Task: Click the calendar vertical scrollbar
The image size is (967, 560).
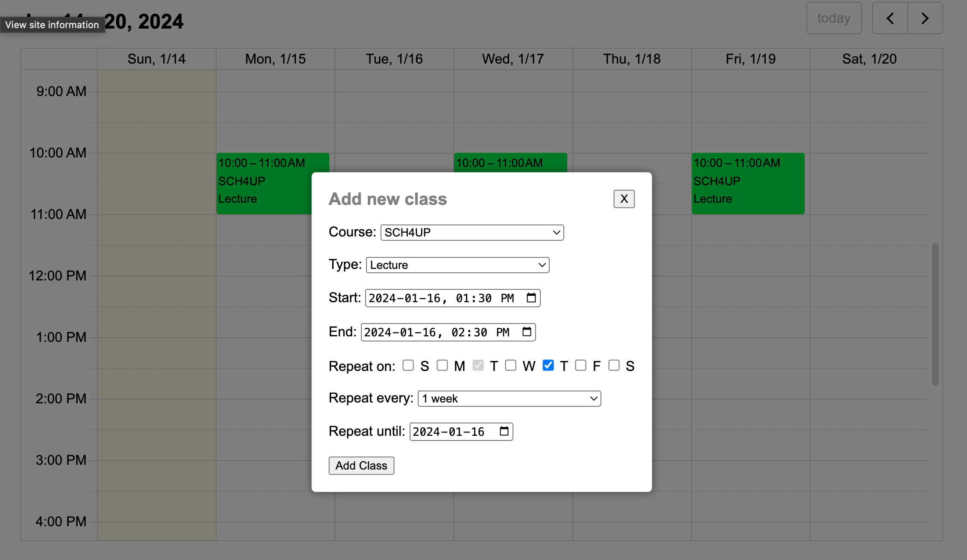Action: (935, 314)
